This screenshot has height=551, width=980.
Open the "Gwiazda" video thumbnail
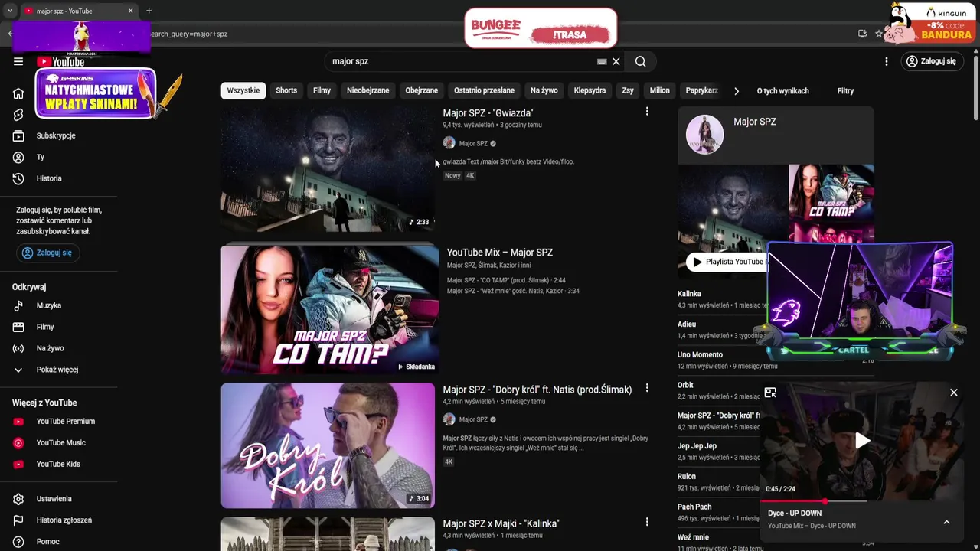[x=328, y=168]
